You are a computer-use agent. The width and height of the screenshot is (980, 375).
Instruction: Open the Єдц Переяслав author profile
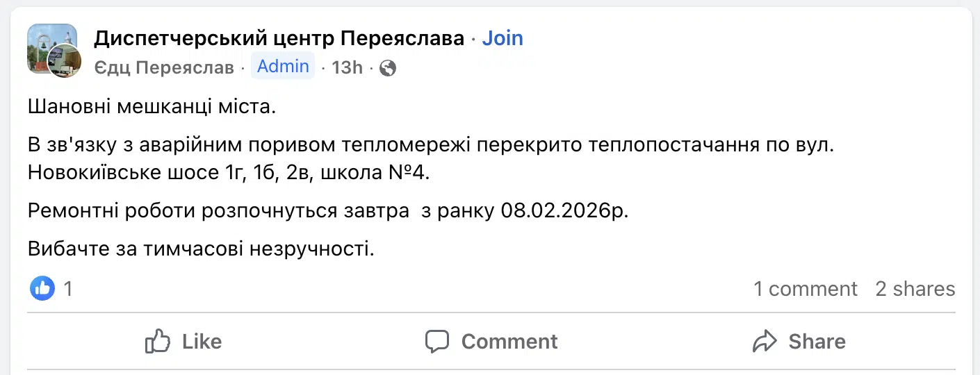(163, 67)
